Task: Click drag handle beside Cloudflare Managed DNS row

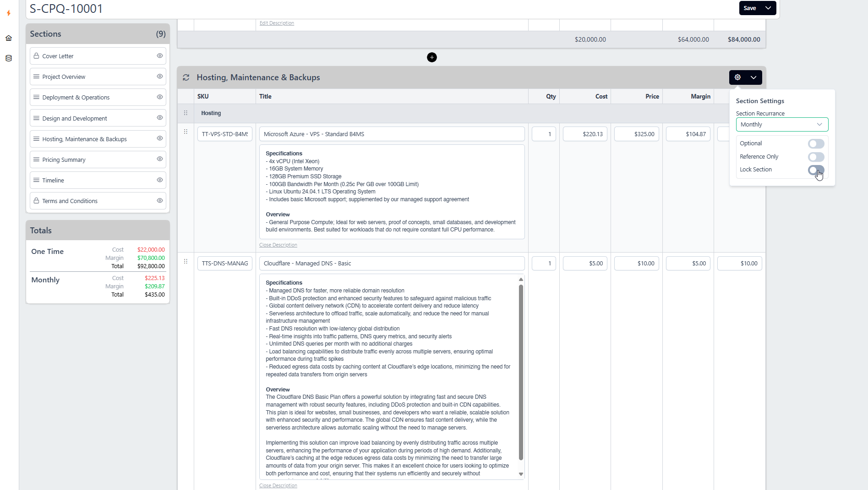Action: point(186,261)
